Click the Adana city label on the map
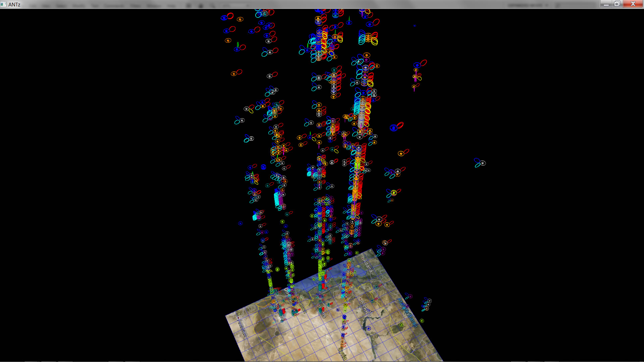This screenshot has width=644, height=362. pos(368,265)
